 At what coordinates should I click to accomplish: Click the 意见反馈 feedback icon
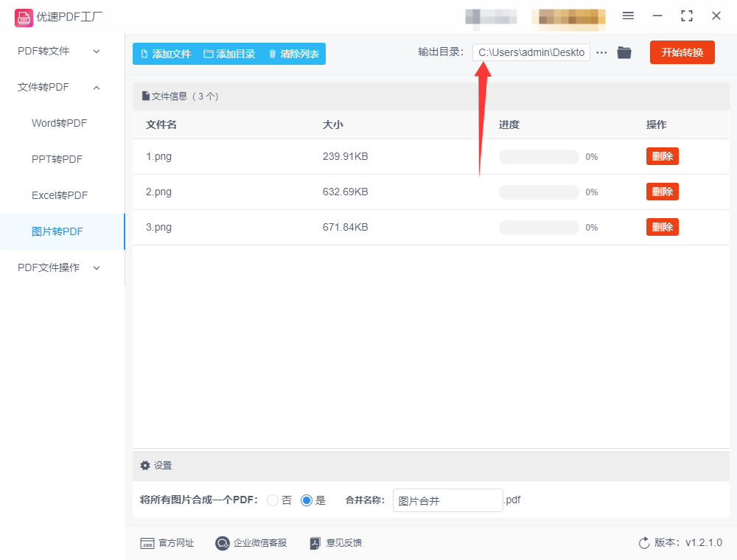point(315,543)
